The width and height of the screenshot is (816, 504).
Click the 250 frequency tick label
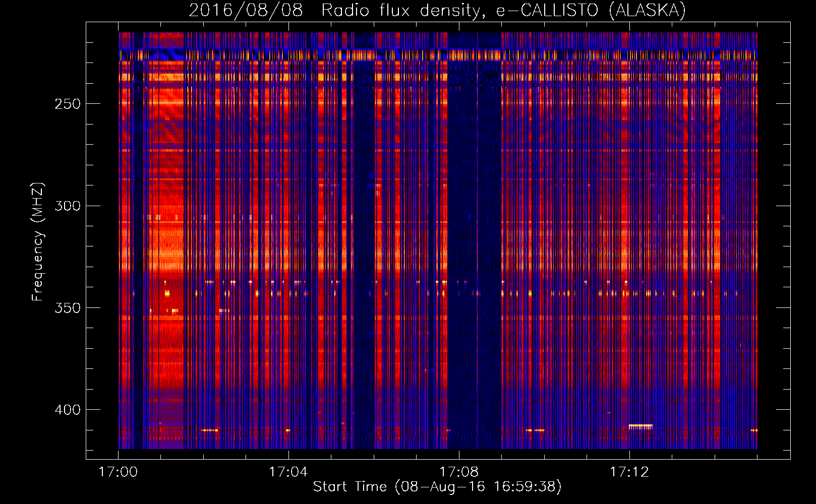pyautogui.click(x=68, y=104)
